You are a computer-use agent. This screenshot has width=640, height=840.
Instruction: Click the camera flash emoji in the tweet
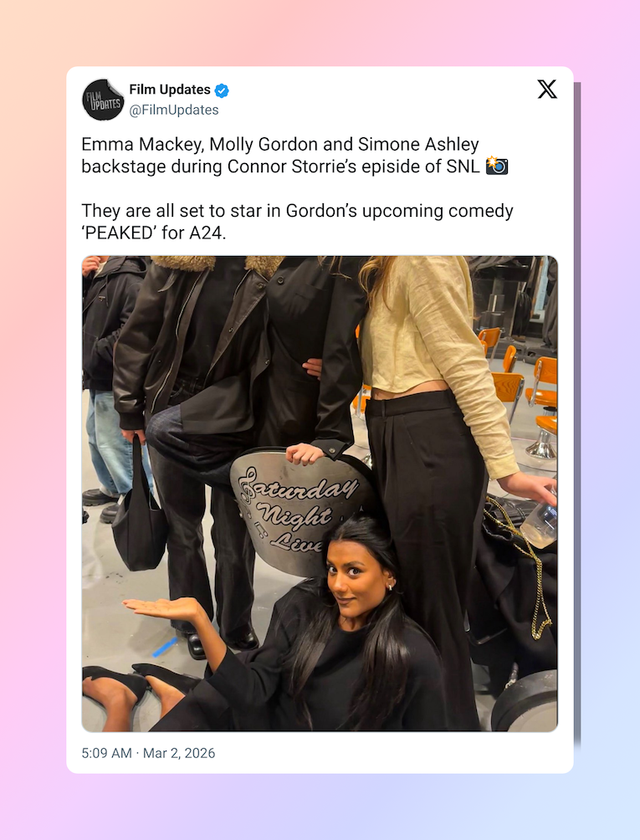pos(496,166)
